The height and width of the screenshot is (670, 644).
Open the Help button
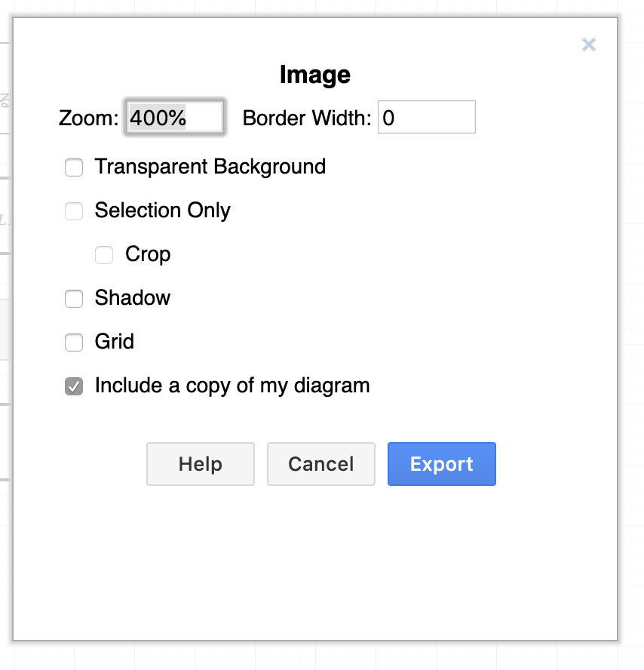pyautogui.click(x=201, y=464)
